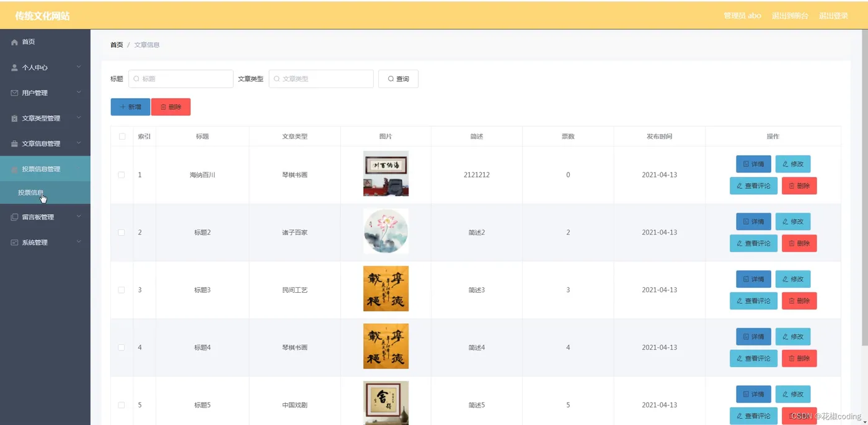Click 修改 for row 标题4

click(x=793, y=336)
